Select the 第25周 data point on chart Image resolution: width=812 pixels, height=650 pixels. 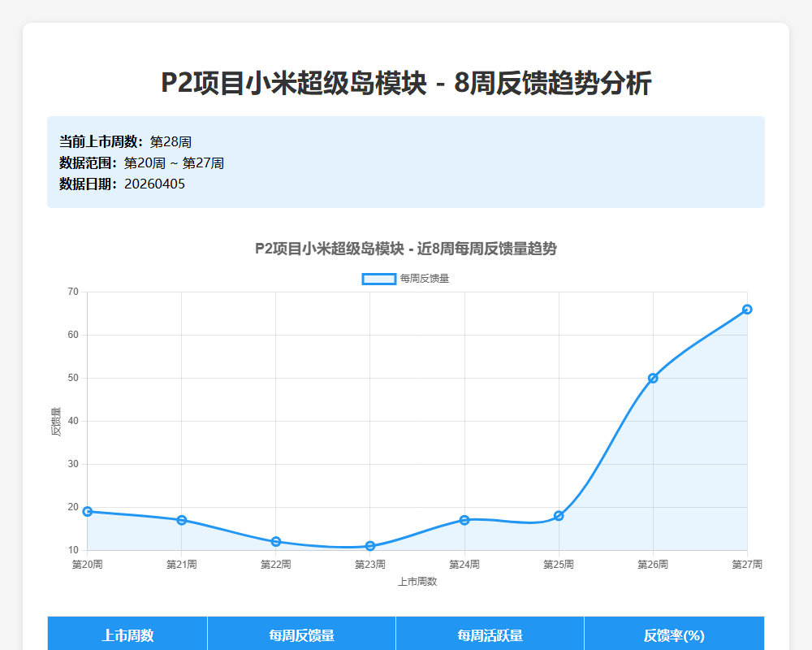[559, 516]
